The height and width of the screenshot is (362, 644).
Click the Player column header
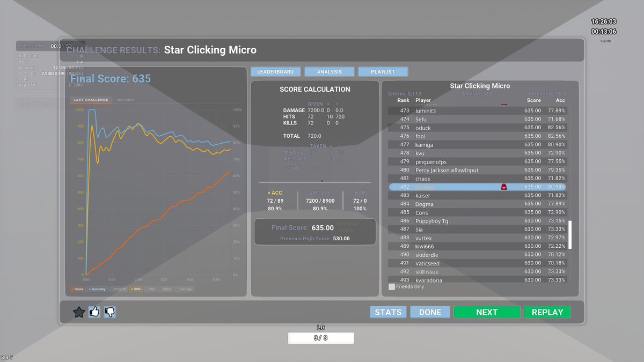click(x=423, y=100)
